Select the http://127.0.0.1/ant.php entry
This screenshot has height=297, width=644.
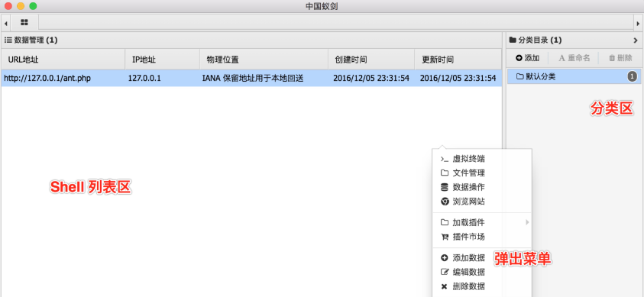(x=47, y=79)
